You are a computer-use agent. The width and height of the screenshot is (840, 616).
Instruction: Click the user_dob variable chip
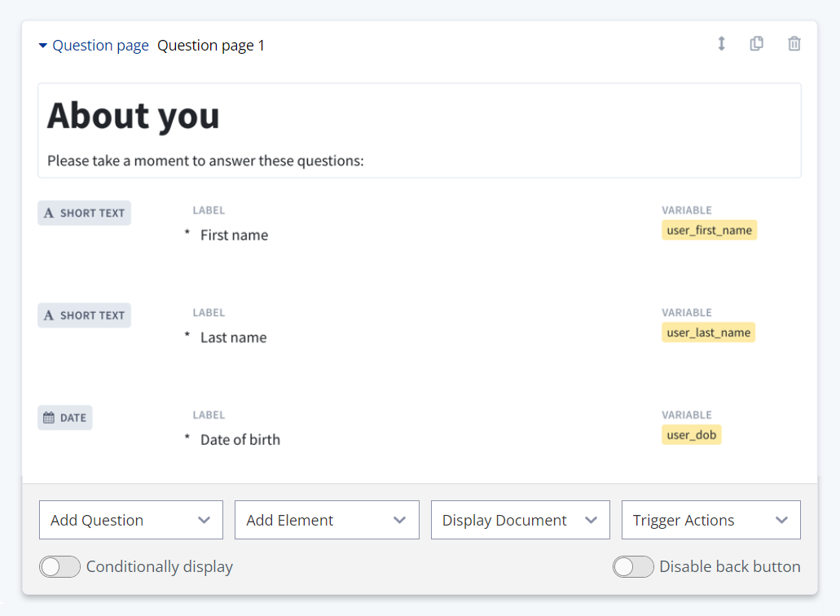(x=691, y=434)
